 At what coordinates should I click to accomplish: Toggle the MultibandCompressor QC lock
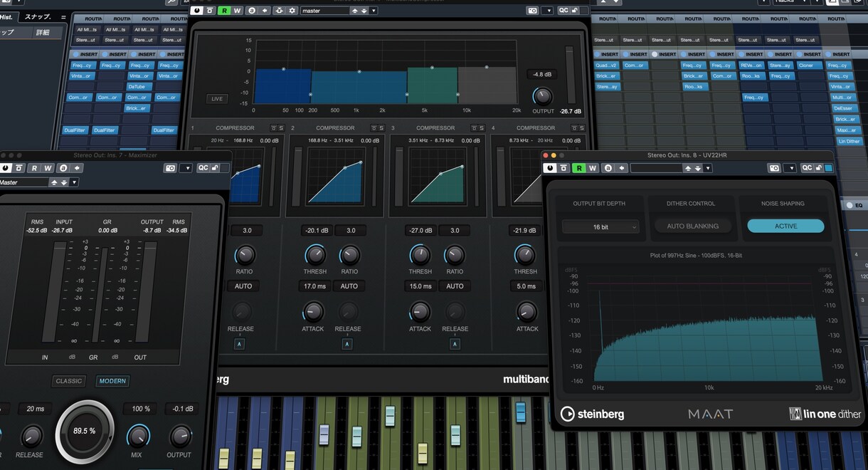pyautogui.click(x=573, y=11)
